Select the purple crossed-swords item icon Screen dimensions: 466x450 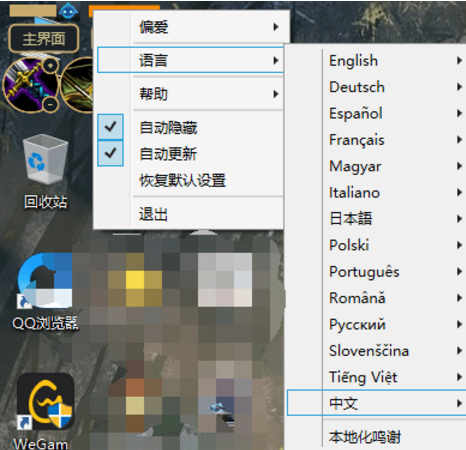pos(30,85)
